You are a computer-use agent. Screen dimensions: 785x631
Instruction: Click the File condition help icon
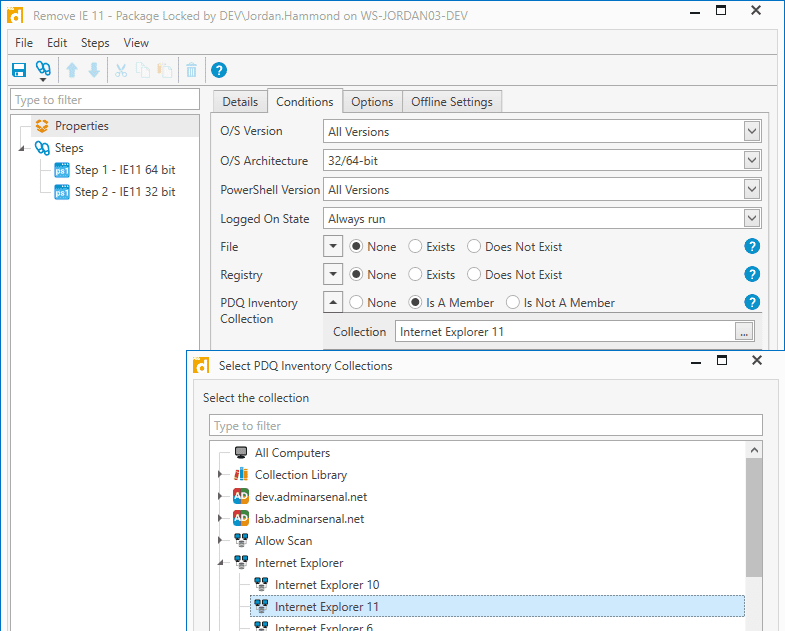tap(751, 246)
